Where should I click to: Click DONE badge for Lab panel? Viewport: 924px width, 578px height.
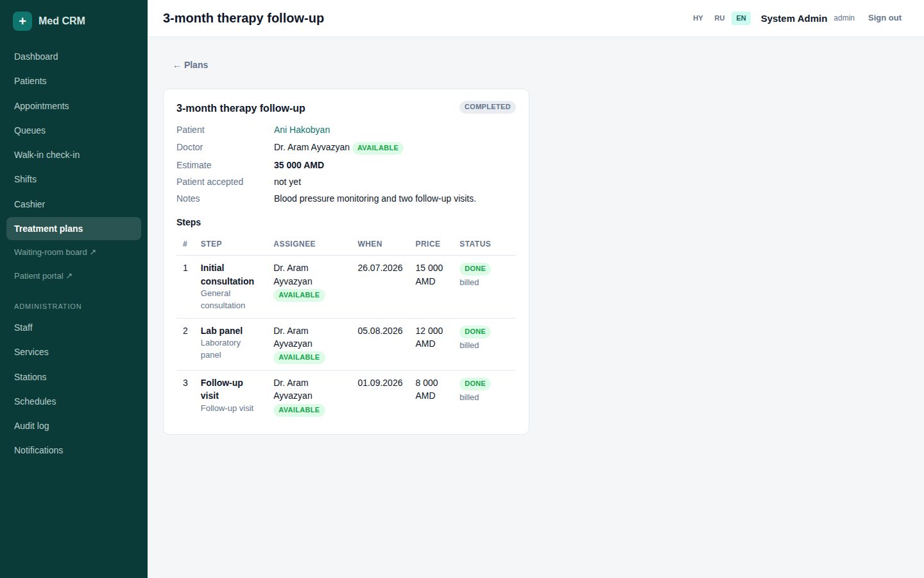click(x=475, y=332)
